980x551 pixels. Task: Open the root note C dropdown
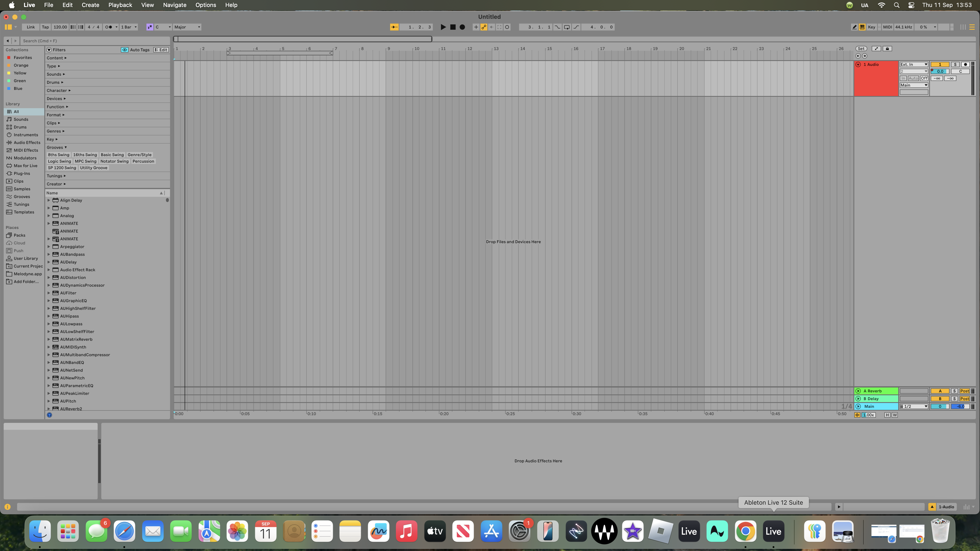[x=163, y=27]
